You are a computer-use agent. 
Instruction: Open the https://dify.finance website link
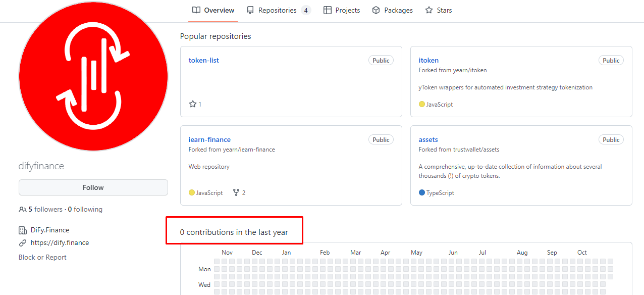60,242
